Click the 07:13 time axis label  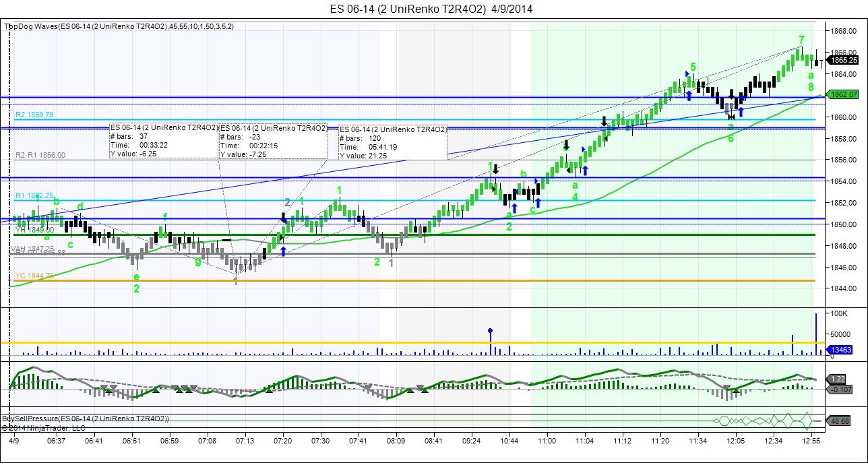[245, 441]
